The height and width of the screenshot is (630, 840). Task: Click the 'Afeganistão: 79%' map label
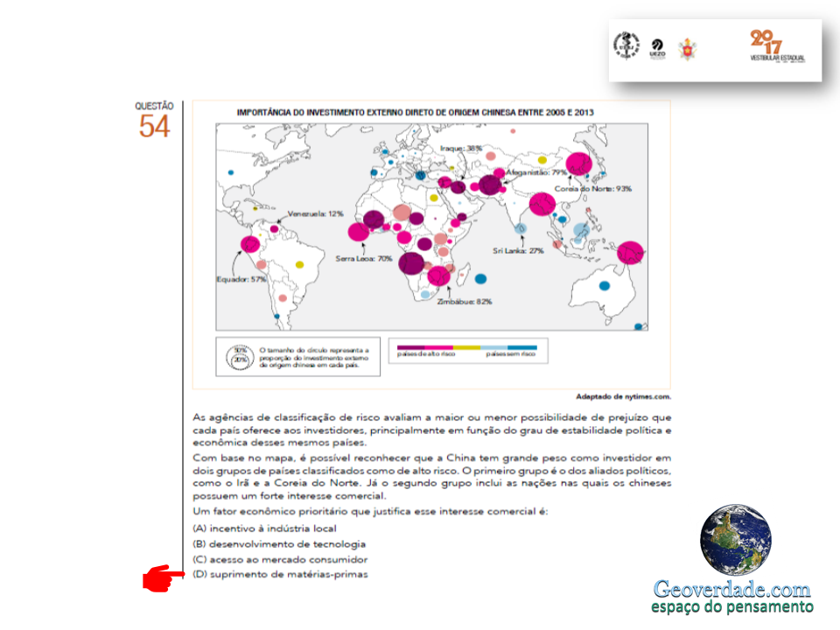[x=536, y=172]
